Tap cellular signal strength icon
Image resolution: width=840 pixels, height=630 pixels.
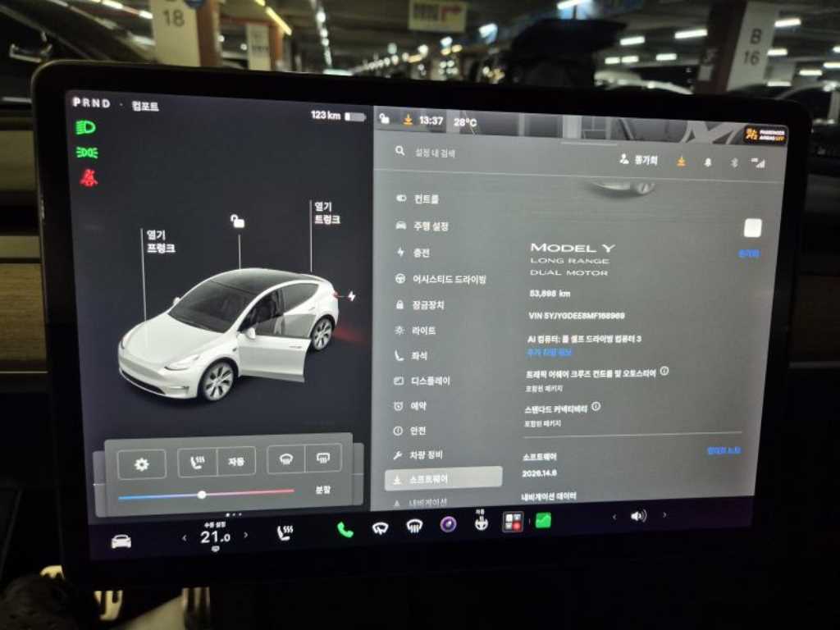pyautogui.click(x=757, y=163)
